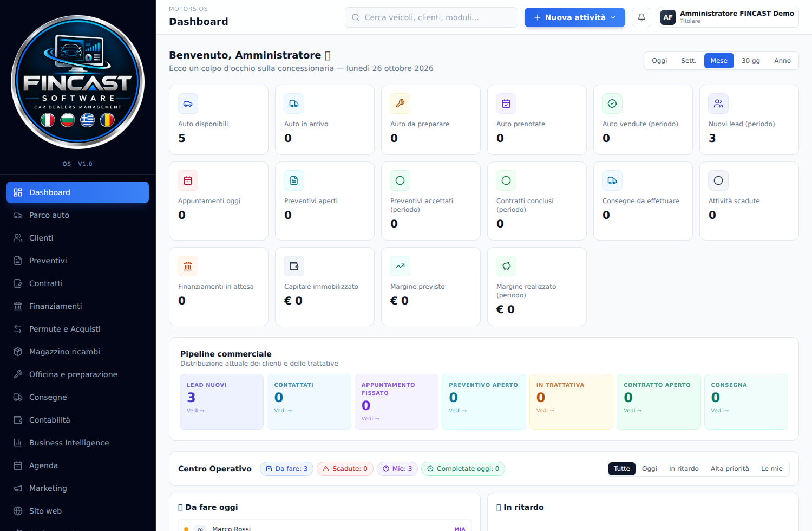Click the Nuovi lead users icon

point(718,103)
